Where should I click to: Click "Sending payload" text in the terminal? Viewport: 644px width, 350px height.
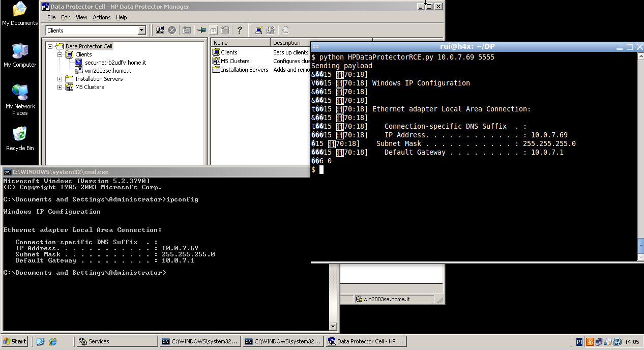point(342,66)
